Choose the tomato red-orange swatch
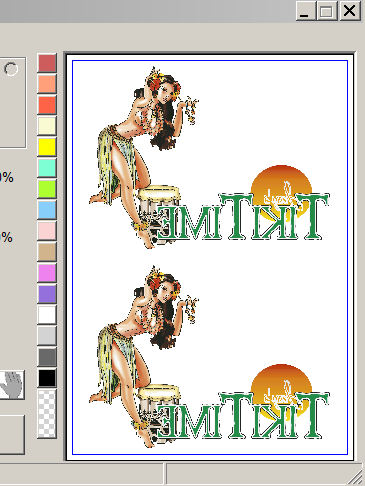The width and height of the screenshot is (365, 486). point(47,105)
